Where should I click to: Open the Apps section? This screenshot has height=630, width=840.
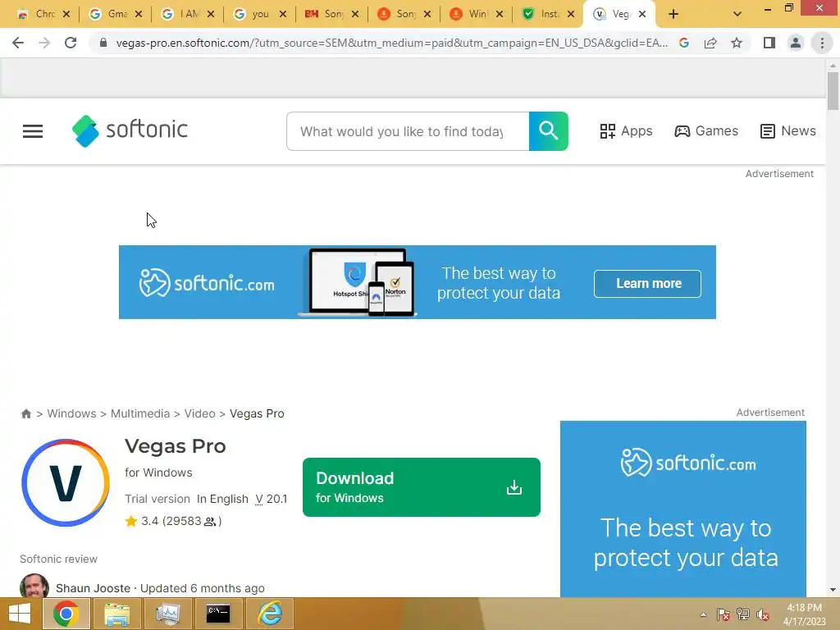tap(626, 131)
